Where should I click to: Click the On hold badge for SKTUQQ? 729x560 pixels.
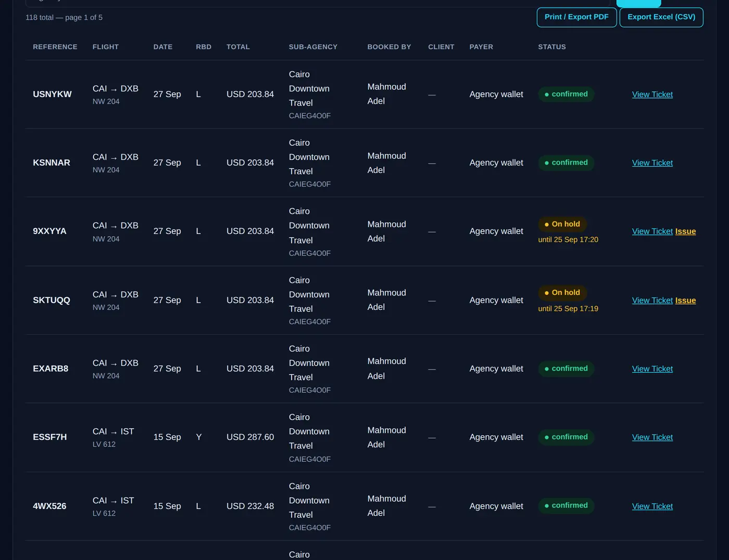click(562, 293)
